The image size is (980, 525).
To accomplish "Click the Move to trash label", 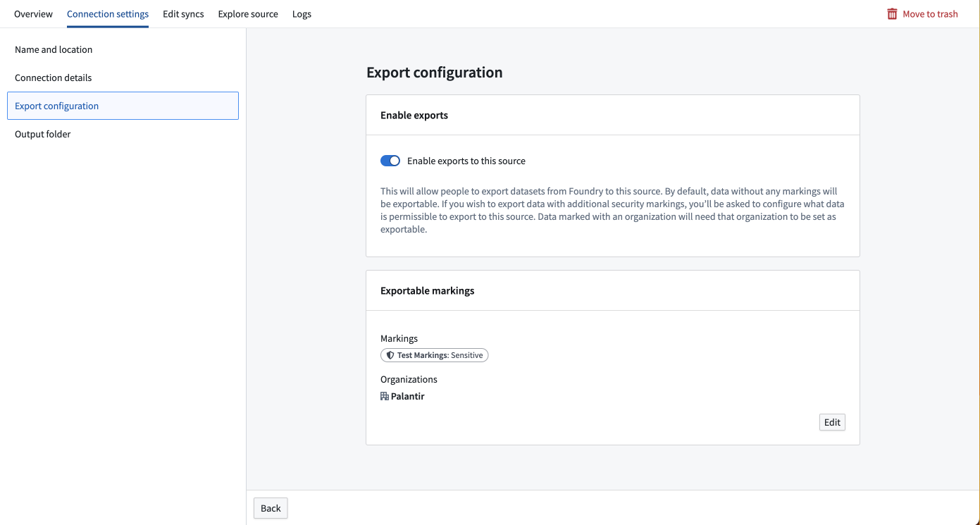I will click(930, 14).
